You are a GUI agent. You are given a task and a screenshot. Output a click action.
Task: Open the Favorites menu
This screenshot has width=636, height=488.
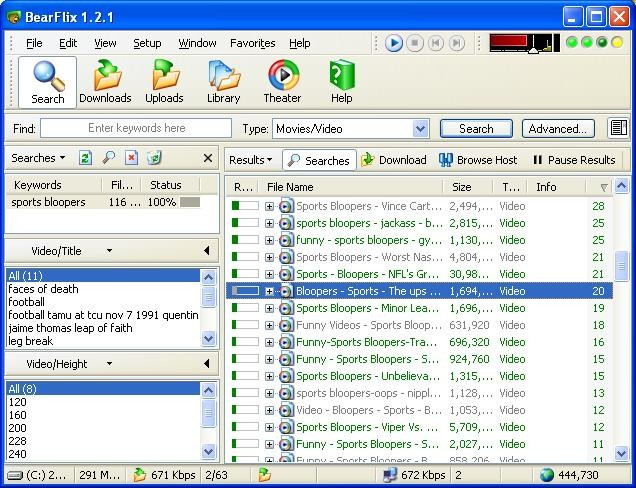coord(253,43)
